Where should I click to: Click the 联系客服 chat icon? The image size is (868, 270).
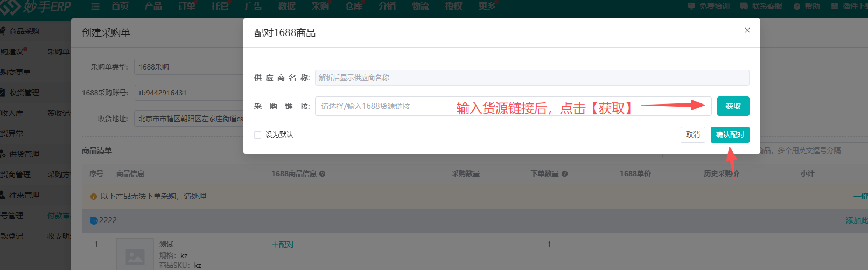click(744, 6)
